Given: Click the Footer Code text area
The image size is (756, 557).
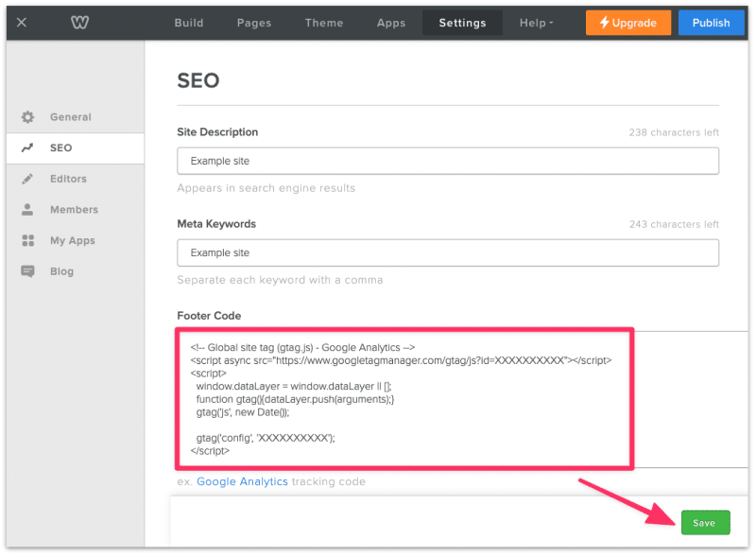Looking at the screenshot, I should click(x=406, y=397).
